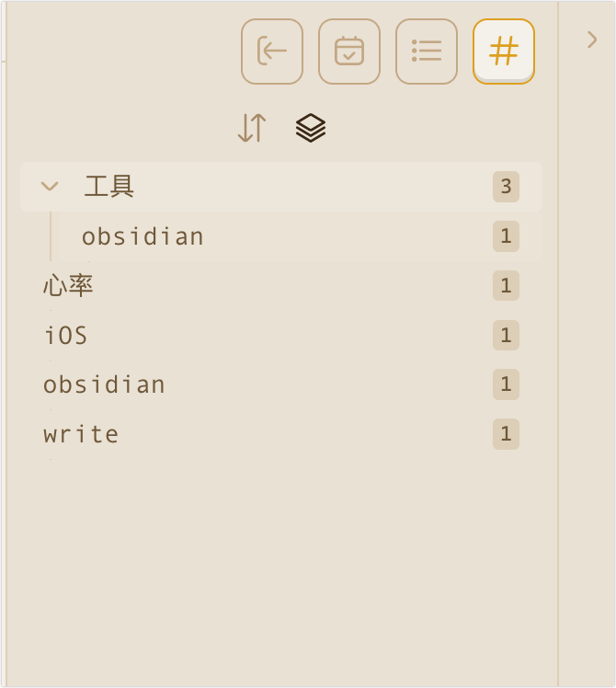Switch to the hashtag tags panel
Screen dimensions: 616x688
(x=504, y=52)
